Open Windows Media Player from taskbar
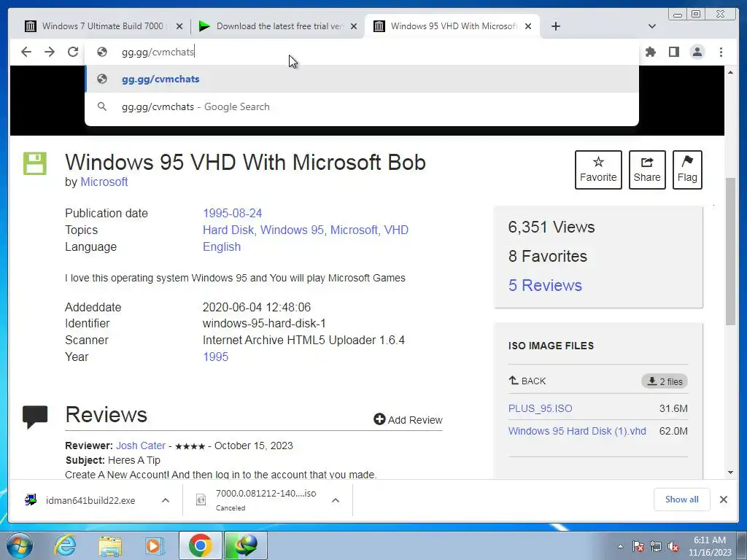Viewport: 747px width, 560px height. click(154, 545)
